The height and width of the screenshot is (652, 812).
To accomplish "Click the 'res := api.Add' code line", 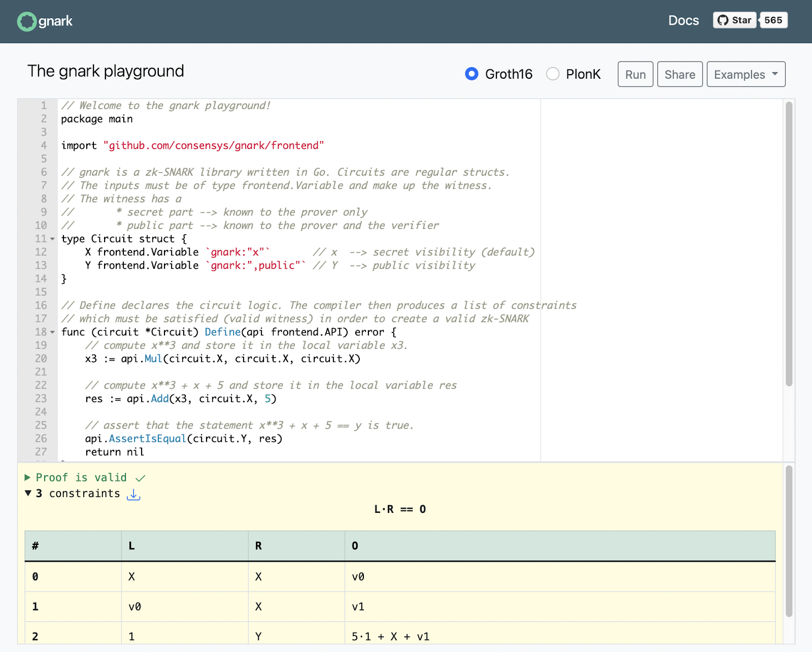I will tap(181, 399).
